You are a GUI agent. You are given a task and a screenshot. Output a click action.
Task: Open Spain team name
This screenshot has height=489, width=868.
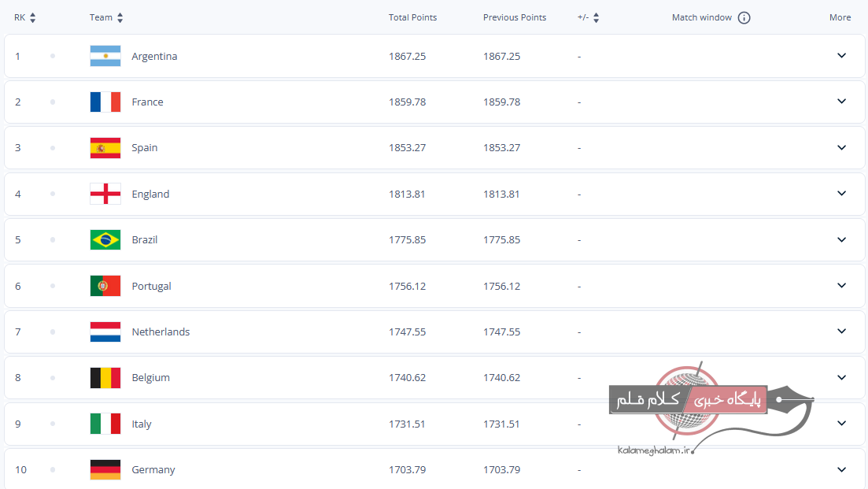click(145, 148)
